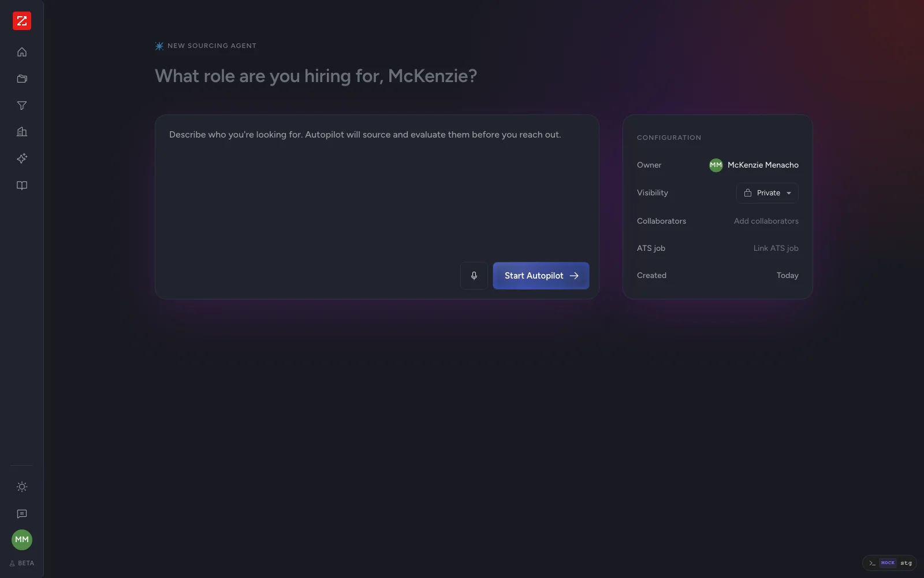Click Add collaborators link
The height and width of the screenshot is (578, 924).
tap(766, 221)
